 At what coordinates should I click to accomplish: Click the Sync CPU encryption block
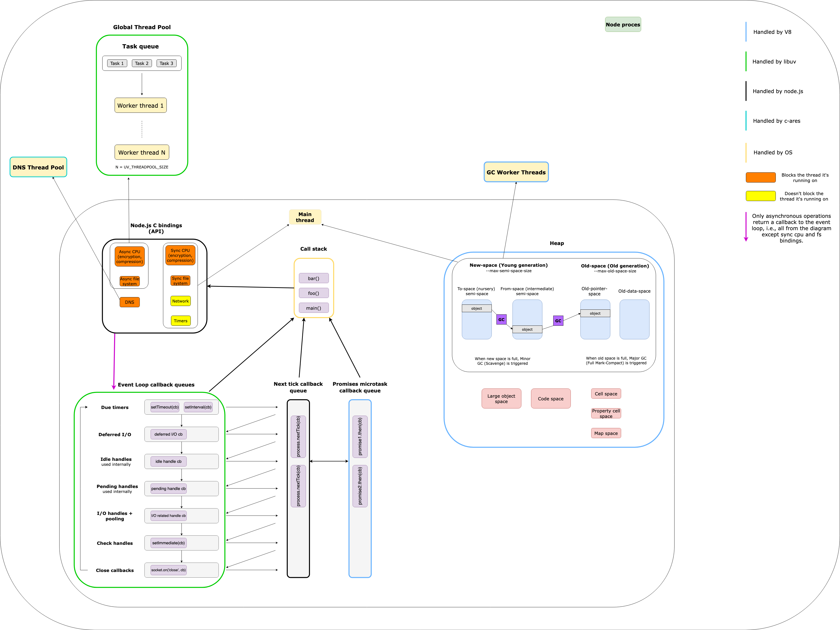(180, 255)
